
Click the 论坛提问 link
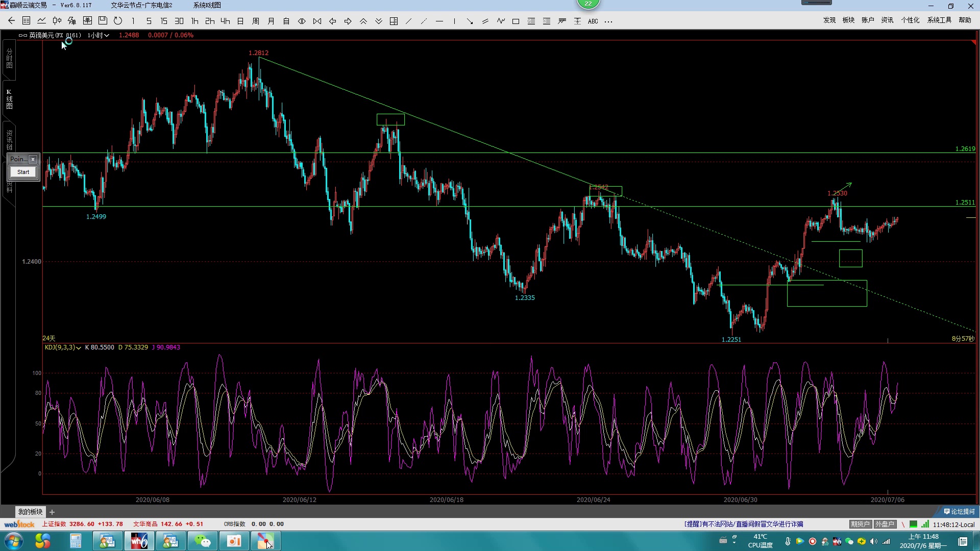click(960, 511)
